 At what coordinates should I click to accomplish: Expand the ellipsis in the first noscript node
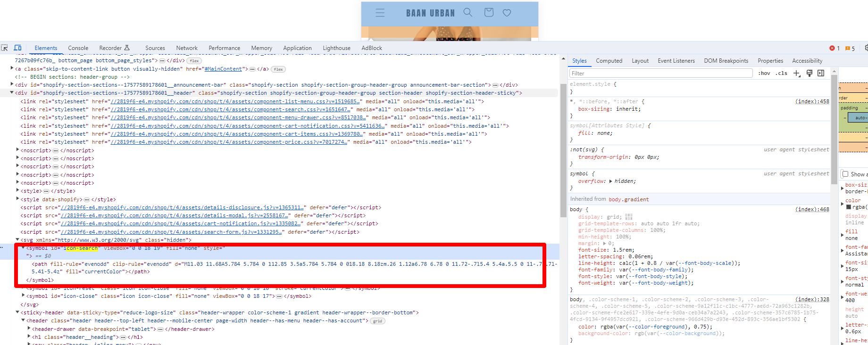(56, 151)
